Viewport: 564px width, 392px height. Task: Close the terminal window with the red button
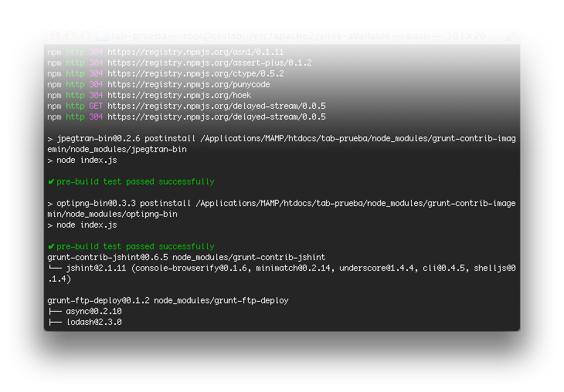tap(55, 35)
